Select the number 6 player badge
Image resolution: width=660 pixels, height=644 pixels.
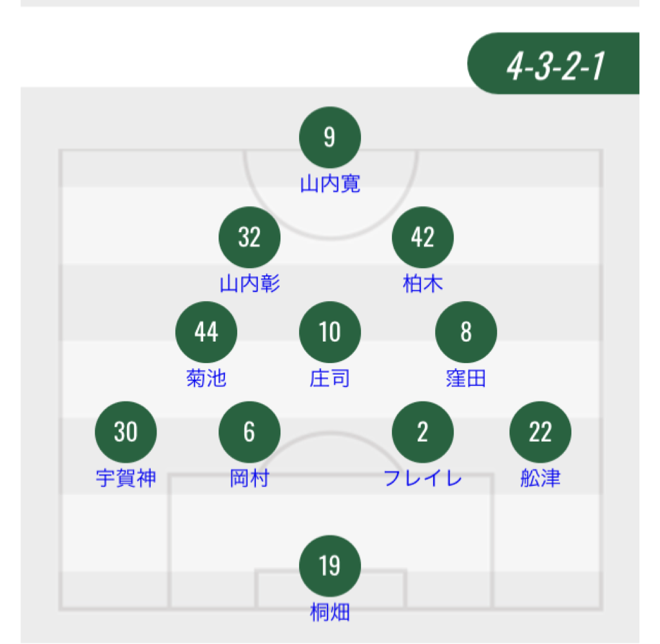click(x=249, y=432)
